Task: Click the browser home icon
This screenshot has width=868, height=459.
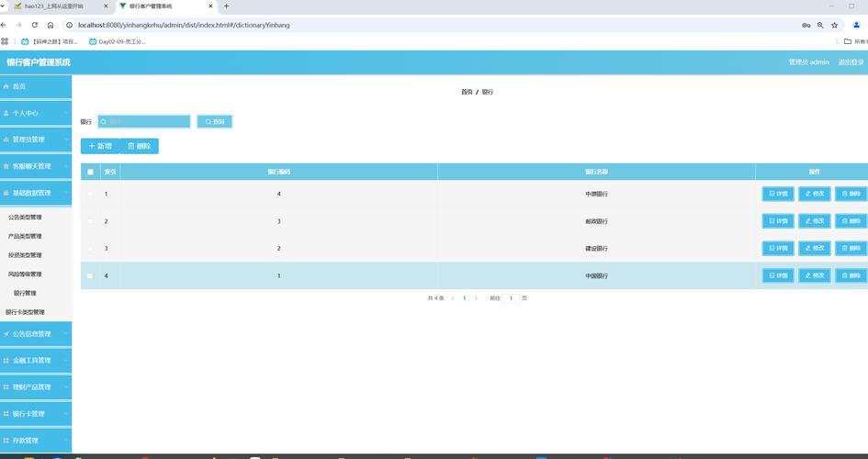Action: [x=51, y=25]
